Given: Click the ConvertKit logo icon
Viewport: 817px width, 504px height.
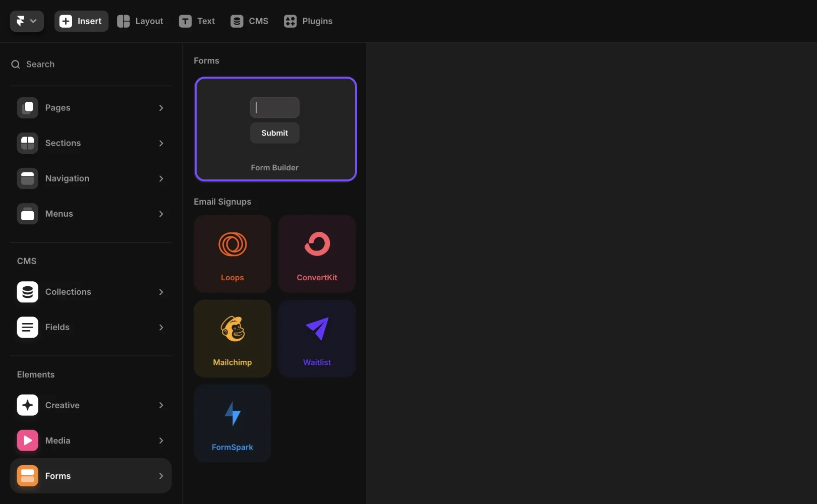Looking at the screenshot, I should click(x=317, y=244).
